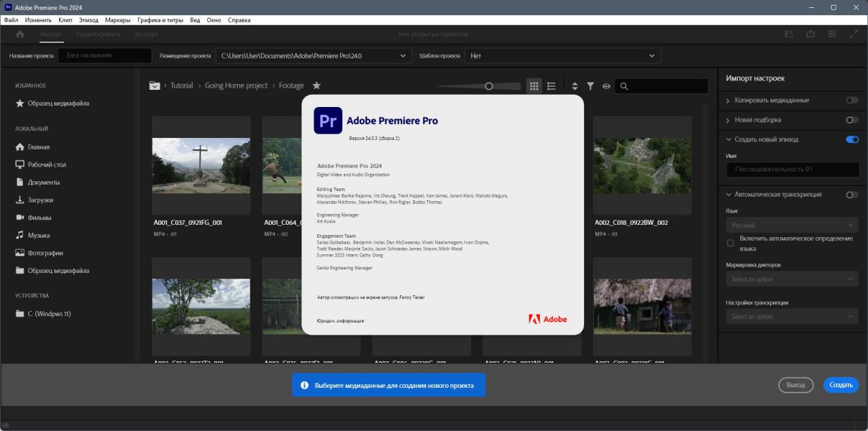Open the media filter funnel icon
Viewport: 868px width, 431px height.
590,85
